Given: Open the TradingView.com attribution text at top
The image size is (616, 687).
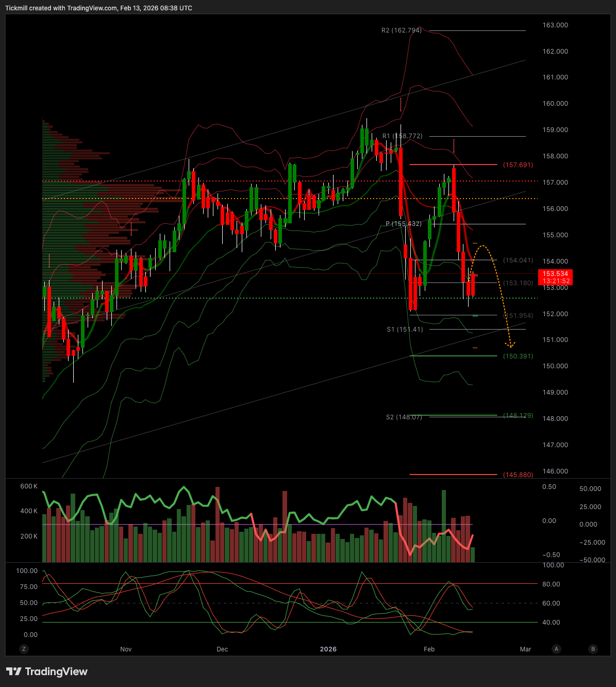Looking at the screenshot, I should (x=91, y=8).
